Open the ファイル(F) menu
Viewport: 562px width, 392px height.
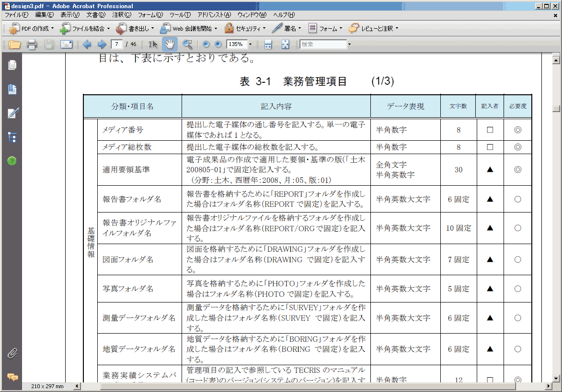coord(16,15)
